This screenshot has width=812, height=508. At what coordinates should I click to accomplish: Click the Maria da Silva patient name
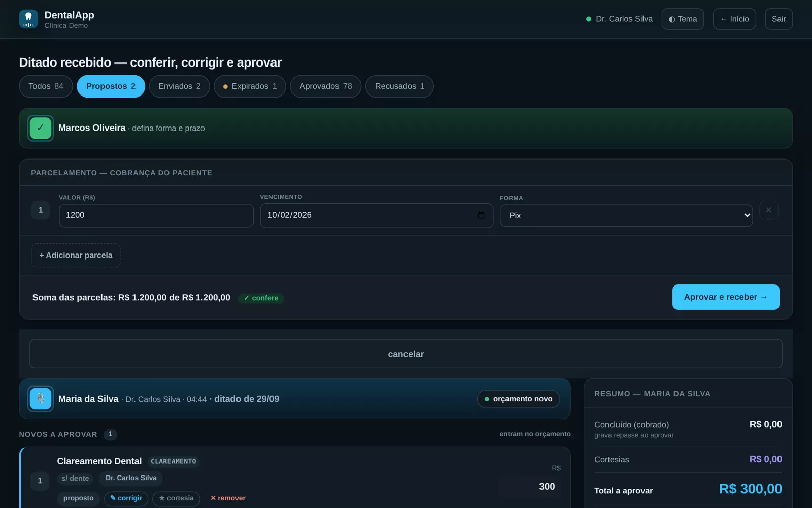(88, 399)
